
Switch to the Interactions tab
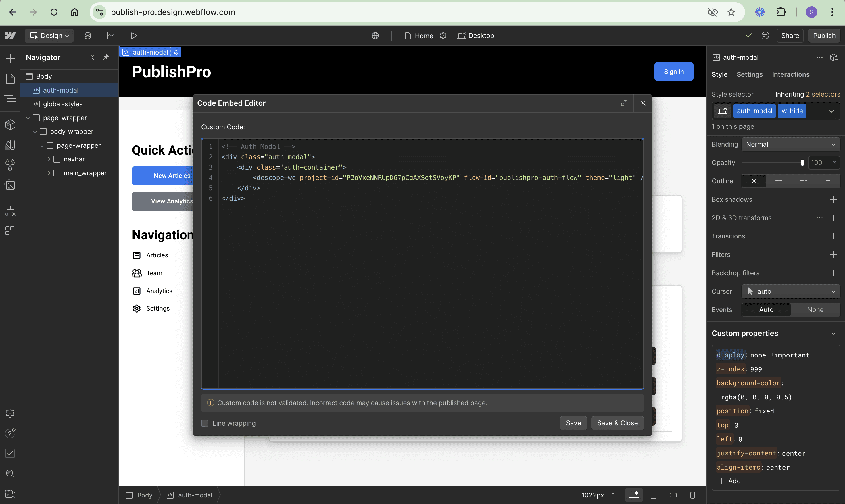tap(790, 74)
